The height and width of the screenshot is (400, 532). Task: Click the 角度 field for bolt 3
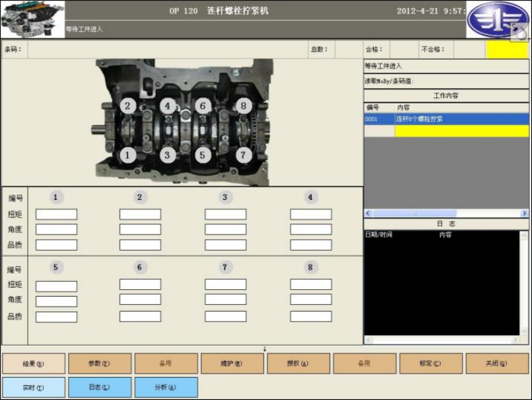pyautogui.click(x=225, y=229)
